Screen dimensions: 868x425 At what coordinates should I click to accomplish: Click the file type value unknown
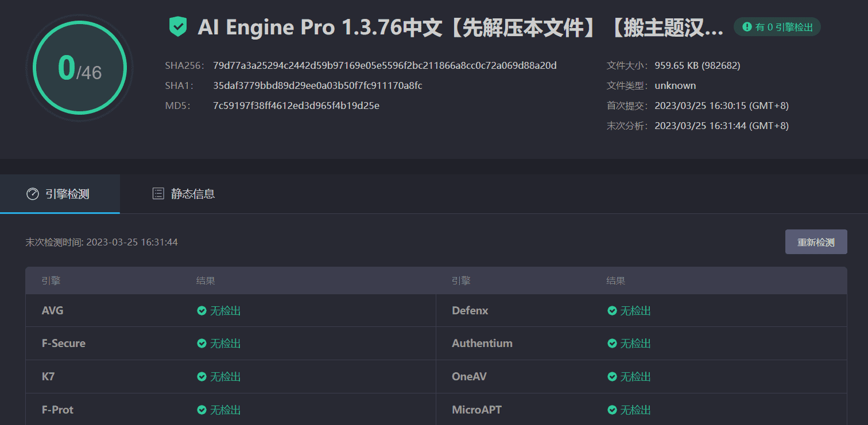[675, 85]
